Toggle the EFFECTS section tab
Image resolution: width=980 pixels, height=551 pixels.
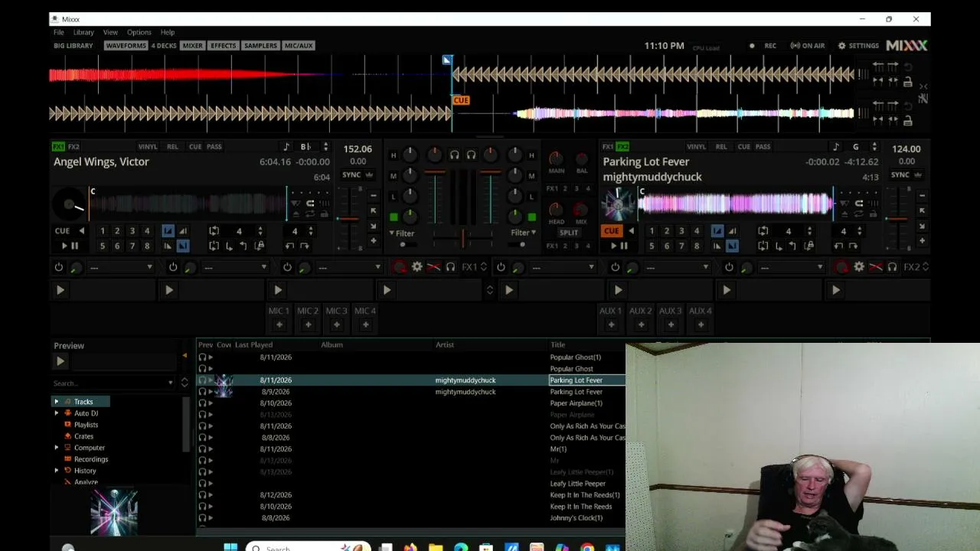pyautogui.click(x=224, y=46)
